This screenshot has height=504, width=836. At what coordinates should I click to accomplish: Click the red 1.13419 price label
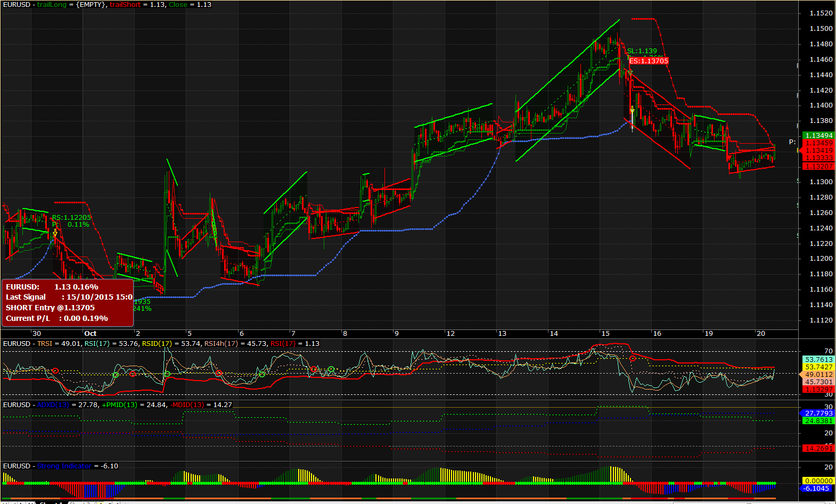click(x=819, y=151)
